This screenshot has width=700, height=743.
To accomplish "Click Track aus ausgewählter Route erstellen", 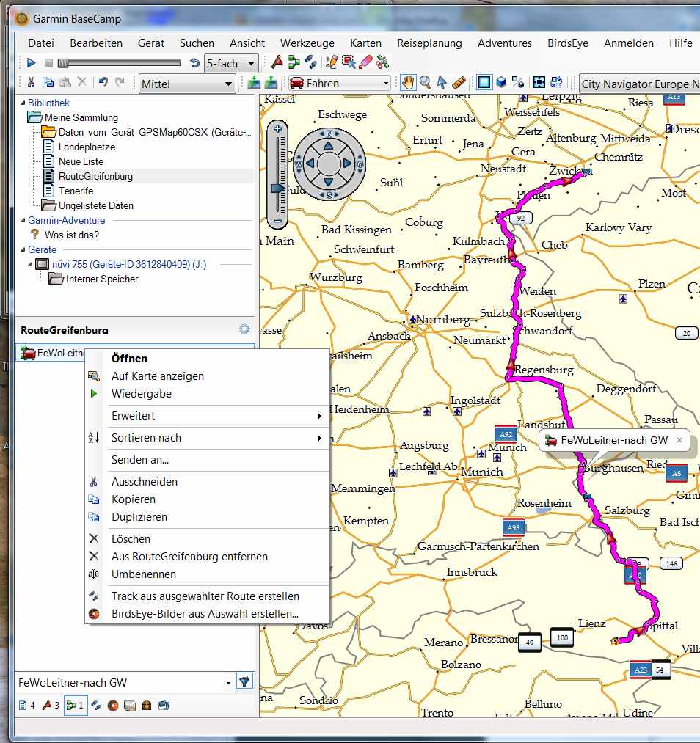I will coord(205,596).
